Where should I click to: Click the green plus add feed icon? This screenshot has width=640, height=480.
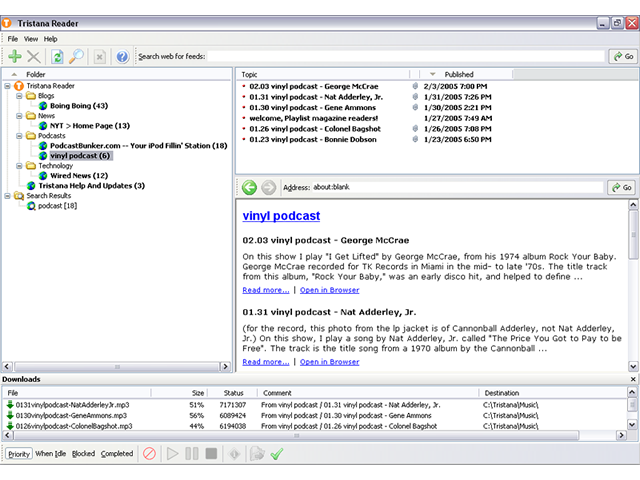tap(15, 56)
